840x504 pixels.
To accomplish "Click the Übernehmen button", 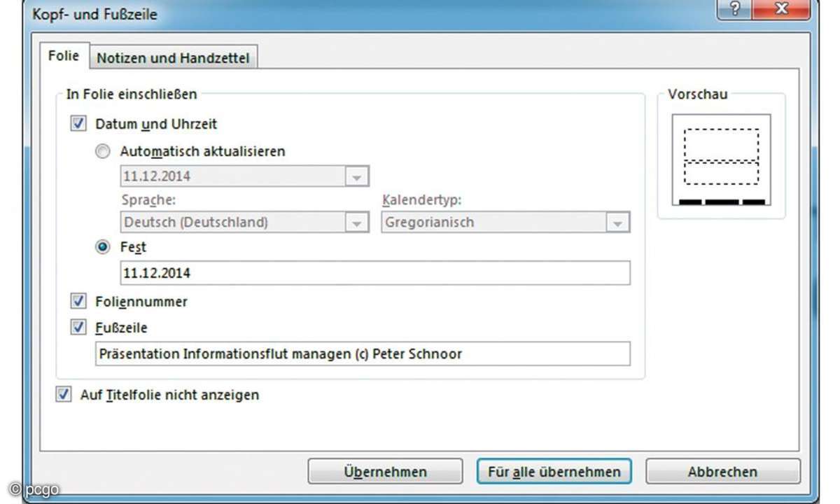I will [385, 471].
